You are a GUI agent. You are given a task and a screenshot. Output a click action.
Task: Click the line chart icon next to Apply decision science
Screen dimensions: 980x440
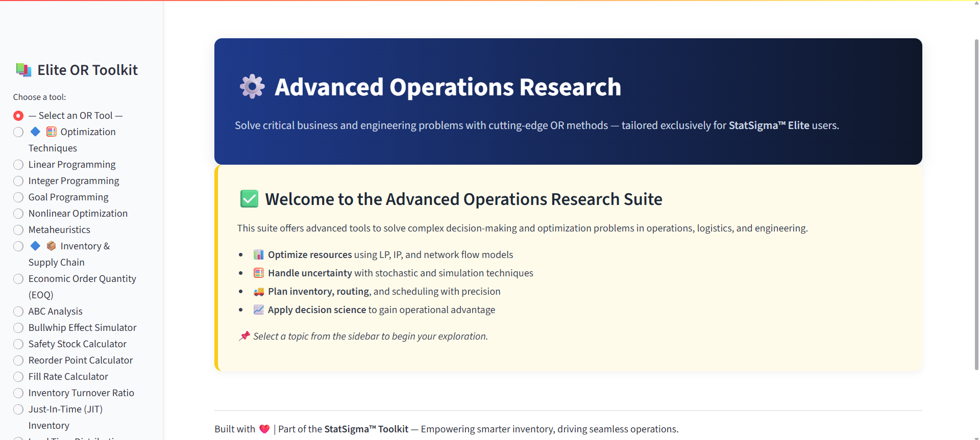[259, 309]
